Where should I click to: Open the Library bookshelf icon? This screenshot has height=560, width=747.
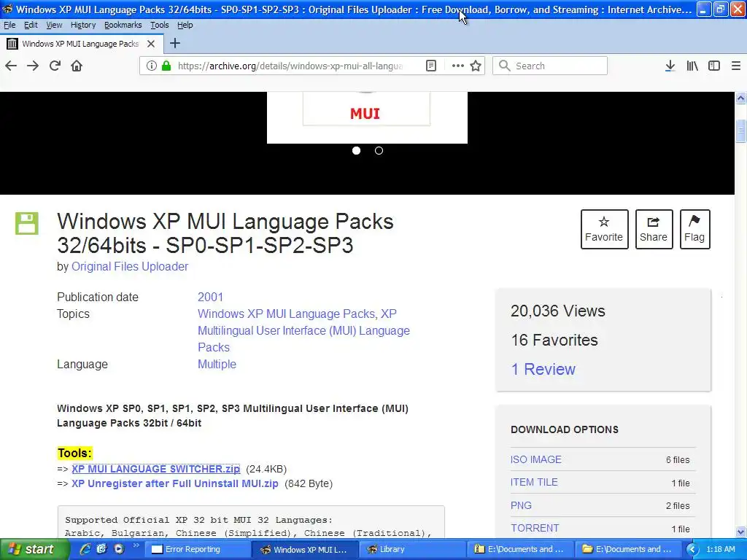(x=692, y=66)
